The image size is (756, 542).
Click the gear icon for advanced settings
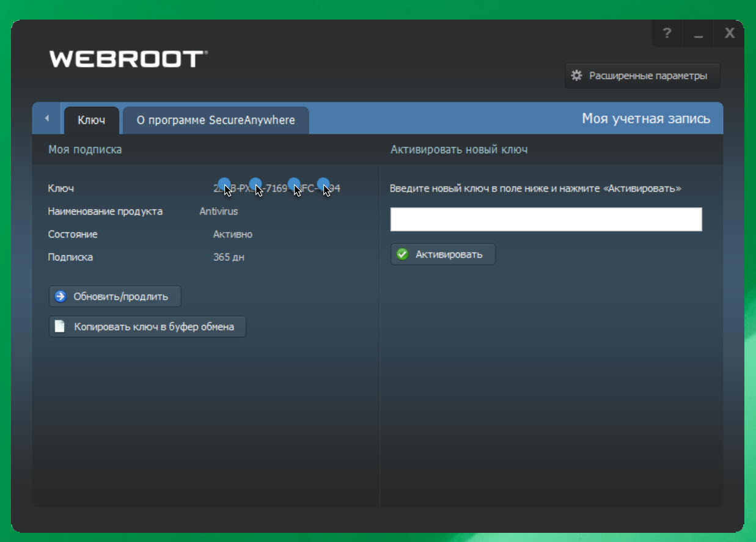click(x=576, y=76)
